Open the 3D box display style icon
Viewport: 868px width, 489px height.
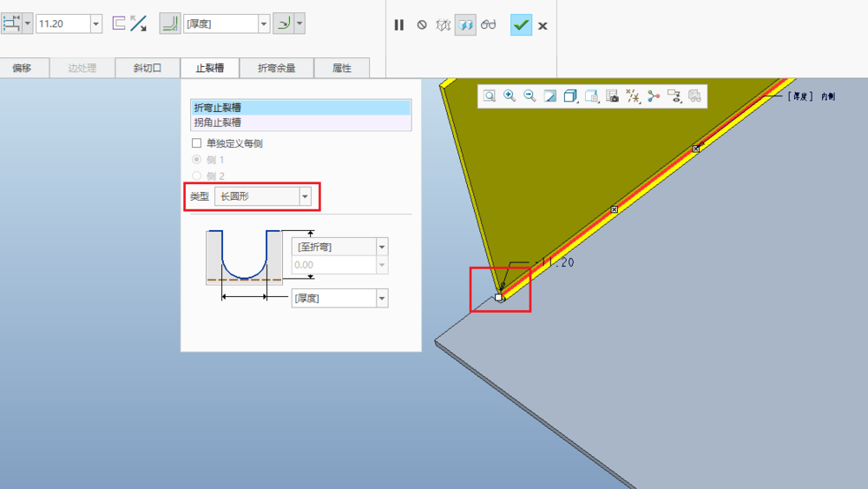tap(570, 96)
